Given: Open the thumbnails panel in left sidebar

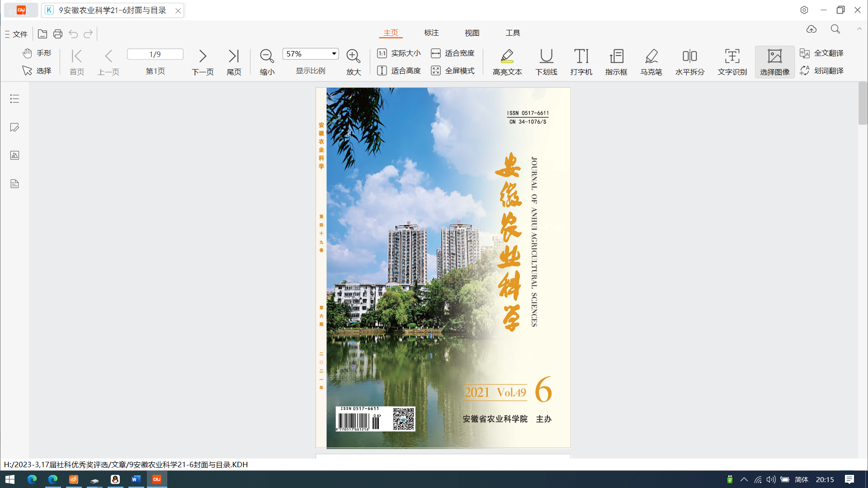Looking at the screenshot, I should click(x=14, y=155).
